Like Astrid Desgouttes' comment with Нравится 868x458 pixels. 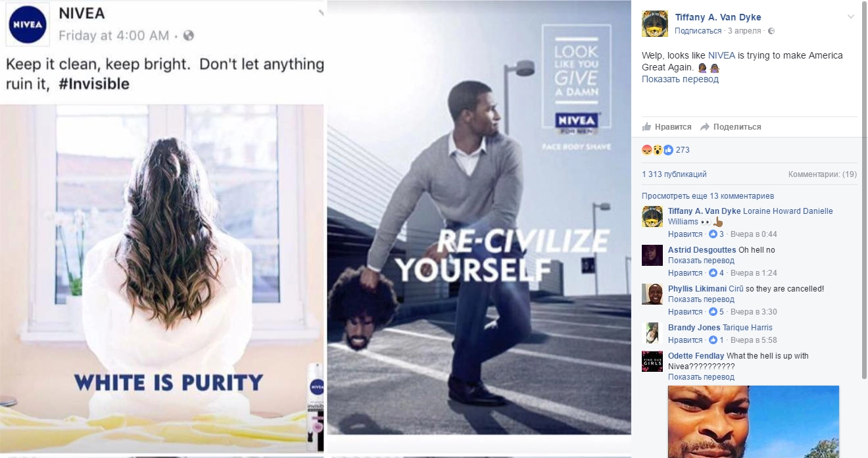(685, 272)
